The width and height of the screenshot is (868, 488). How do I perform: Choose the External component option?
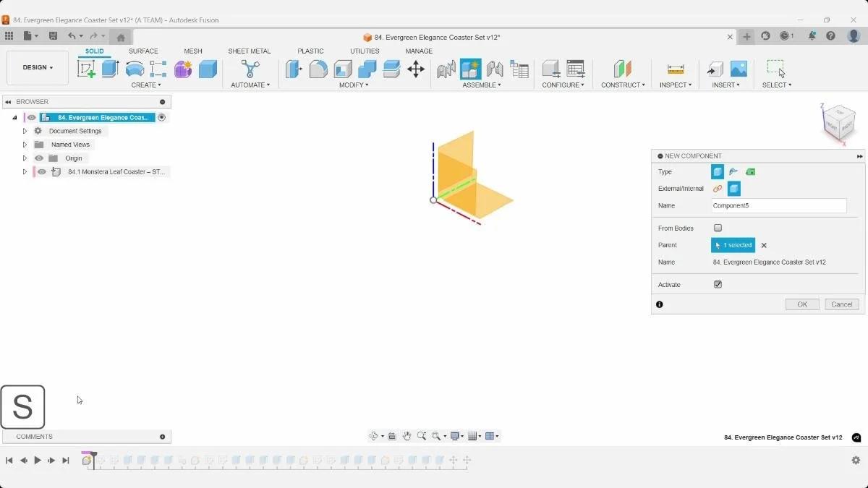pos(718,189)
